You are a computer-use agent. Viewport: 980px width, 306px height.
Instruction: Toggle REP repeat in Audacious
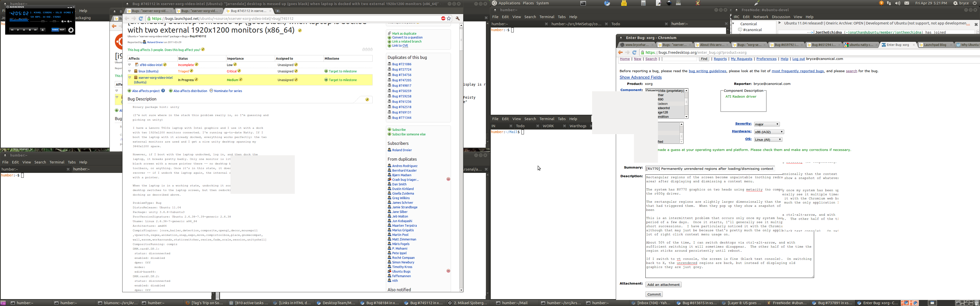(62, 30)
